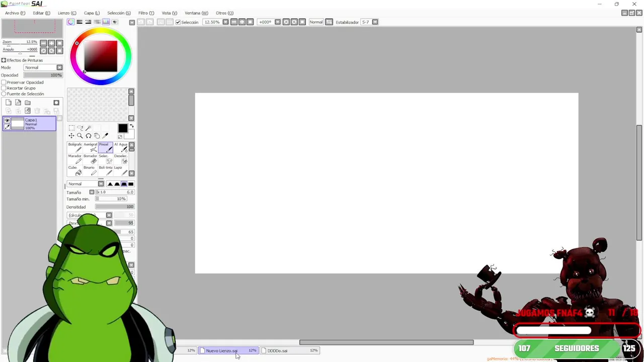644x362 pixels.
Task: Toggle the color mixer panel
Action: 97,22
